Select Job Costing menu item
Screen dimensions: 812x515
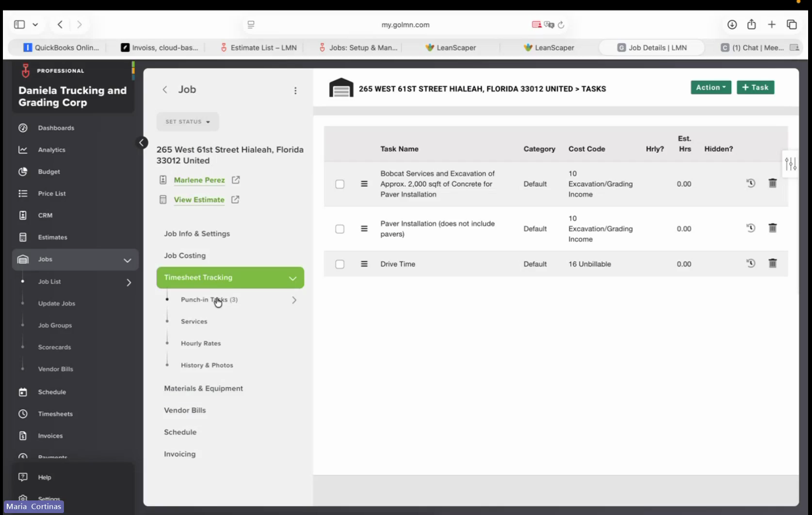click(185, 256)
